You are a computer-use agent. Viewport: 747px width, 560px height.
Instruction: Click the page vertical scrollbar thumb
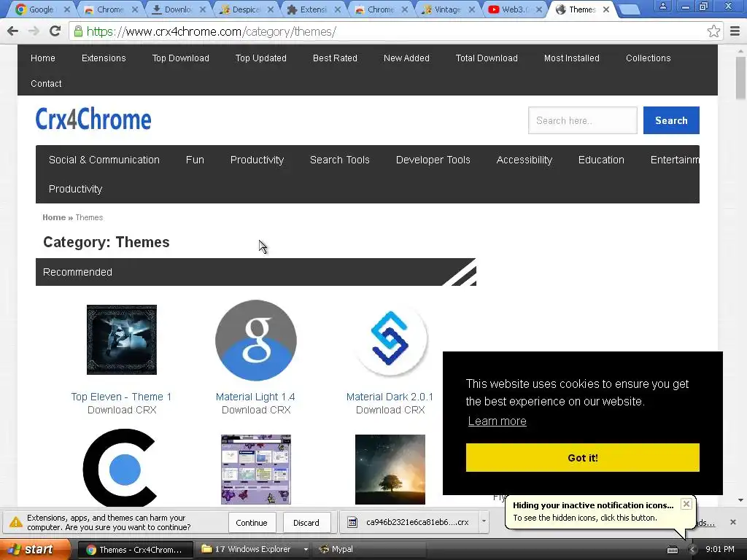coord(740,77)
